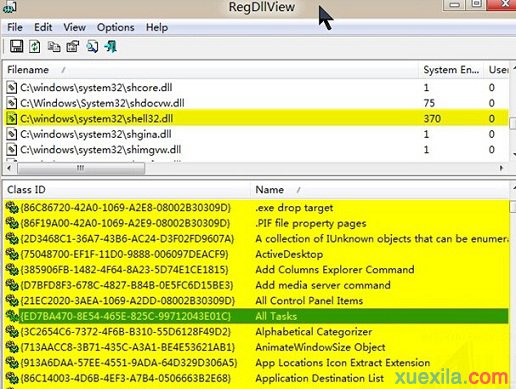This screenshot has width=516, height=389.
Task: Click 'App Locations Icon Extract Extension' name
Action: pyautogui.click(x=343, y=362)
